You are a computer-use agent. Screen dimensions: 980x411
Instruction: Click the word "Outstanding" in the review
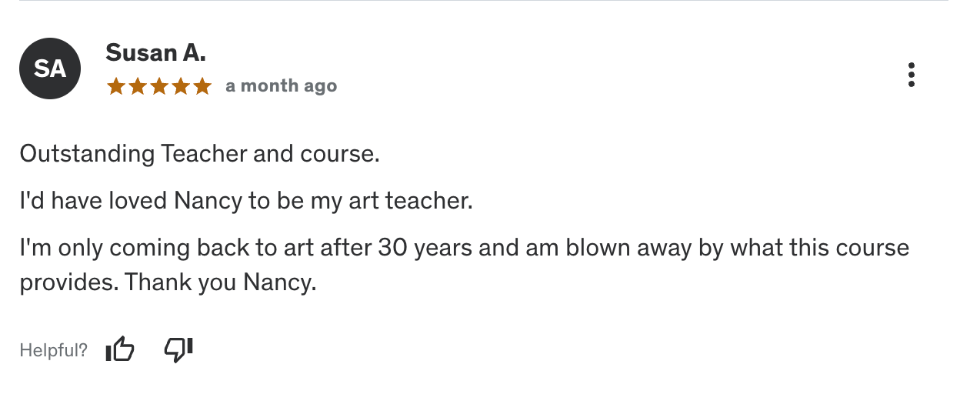click(x=87, y=154)
